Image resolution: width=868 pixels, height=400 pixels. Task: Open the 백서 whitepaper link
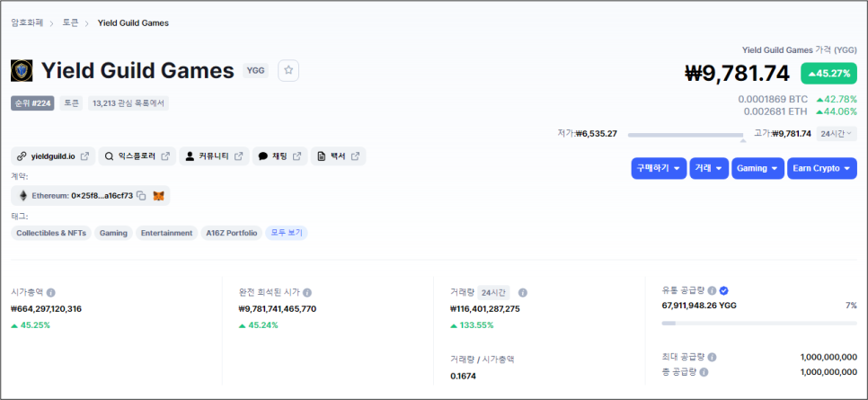point(338,156)
